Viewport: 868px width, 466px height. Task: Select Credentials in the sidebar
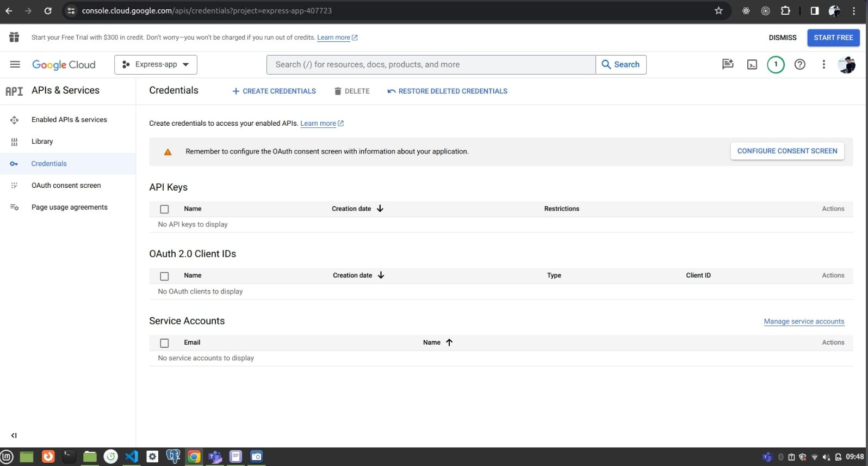67,163
